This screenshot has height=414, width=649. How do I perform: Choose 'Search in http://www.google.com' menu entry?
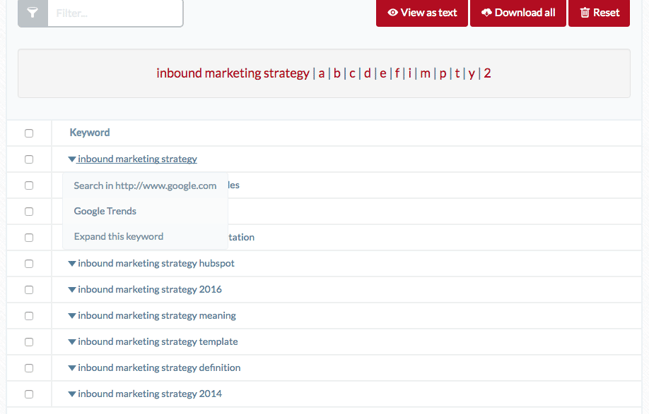point(145,185)
